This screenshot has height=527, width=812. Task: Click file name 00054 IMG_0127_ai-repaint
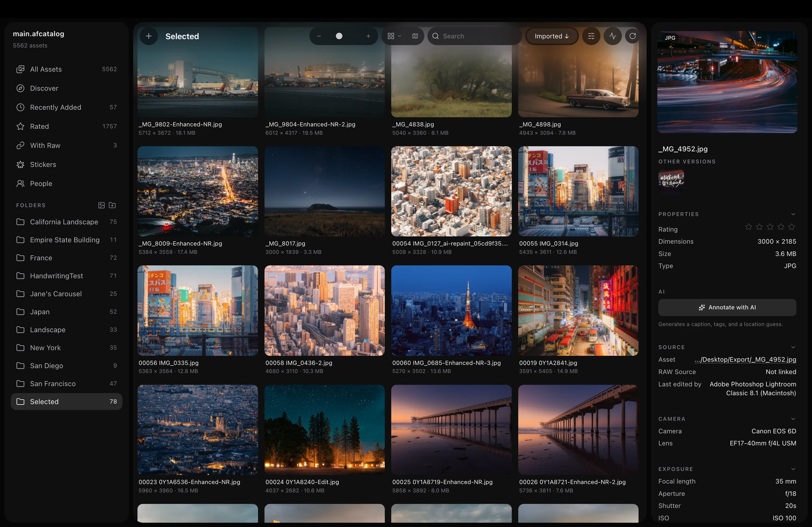450,243
